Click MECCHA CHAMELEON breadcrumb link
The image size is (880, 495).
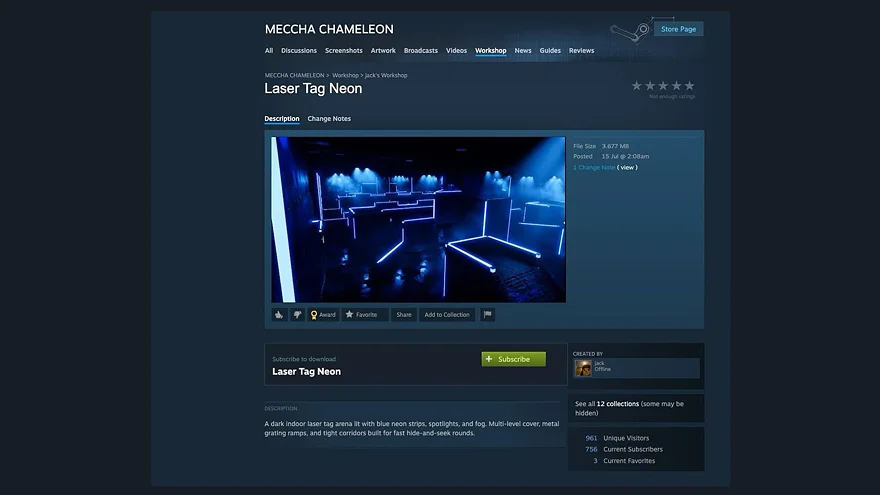click(294, 75)
